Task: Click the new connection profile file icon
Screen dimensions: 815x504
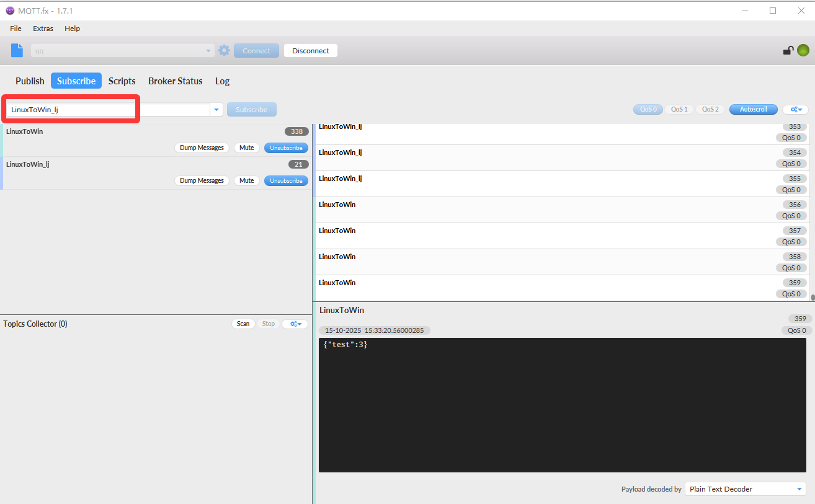Action: (17, 50)
